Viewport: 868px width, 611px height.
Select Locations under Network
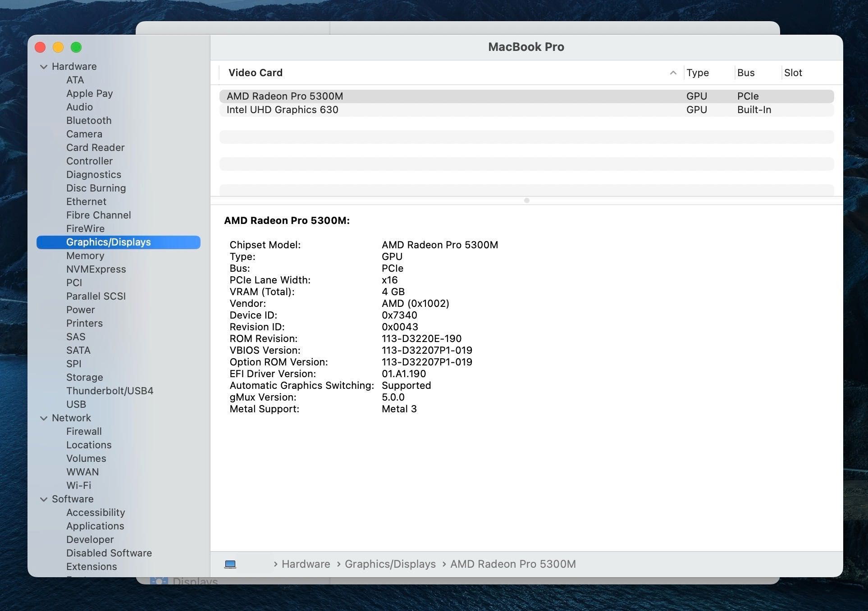coord(89,445)
